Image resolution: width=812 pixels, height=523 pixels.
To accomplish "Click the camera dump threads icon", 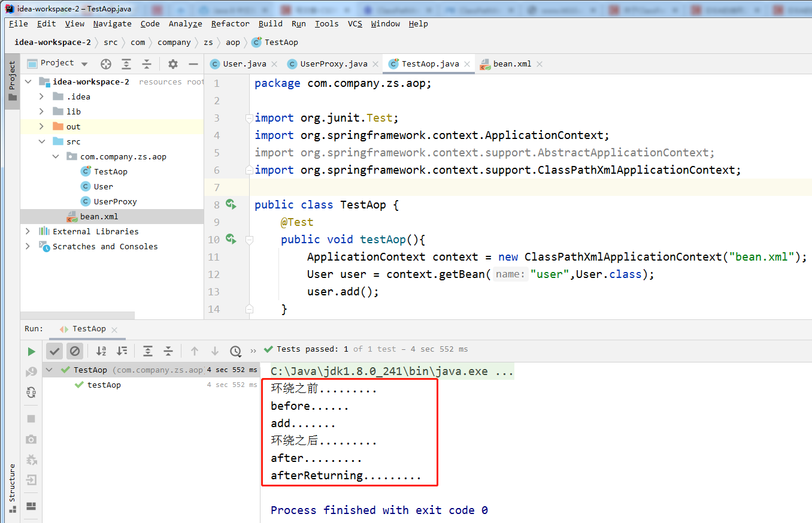I will (x=32, y=439).
